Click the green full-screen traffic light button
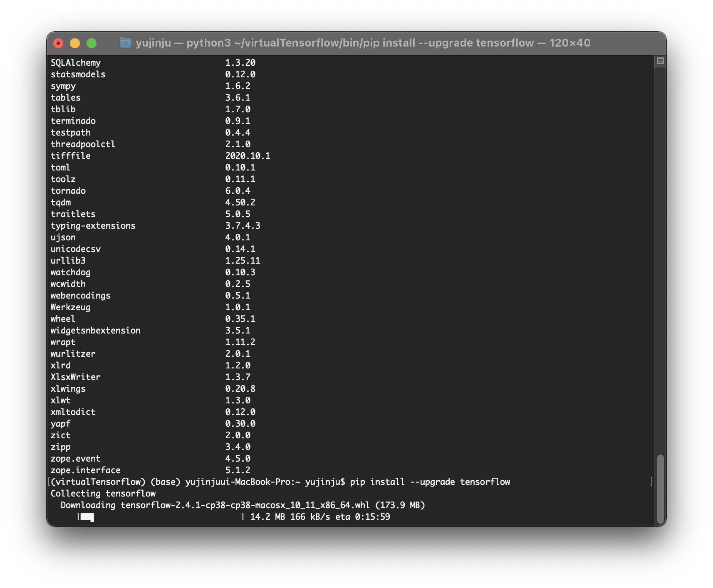Screen dimensions: 713x588 tap(92, 42)
